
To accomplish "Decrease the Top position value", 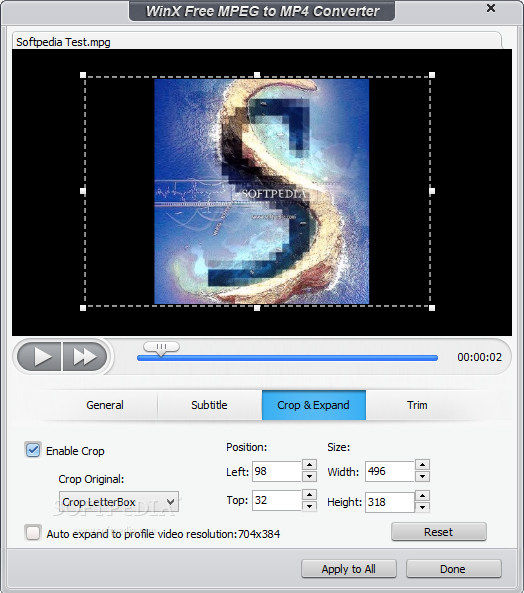I will (309, 506).
